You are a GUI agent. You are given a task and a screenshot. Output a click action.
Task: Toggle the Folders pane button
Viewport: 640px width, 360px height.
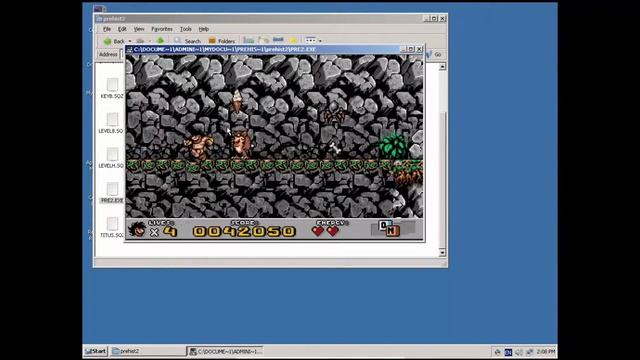[x=222, y=41]
